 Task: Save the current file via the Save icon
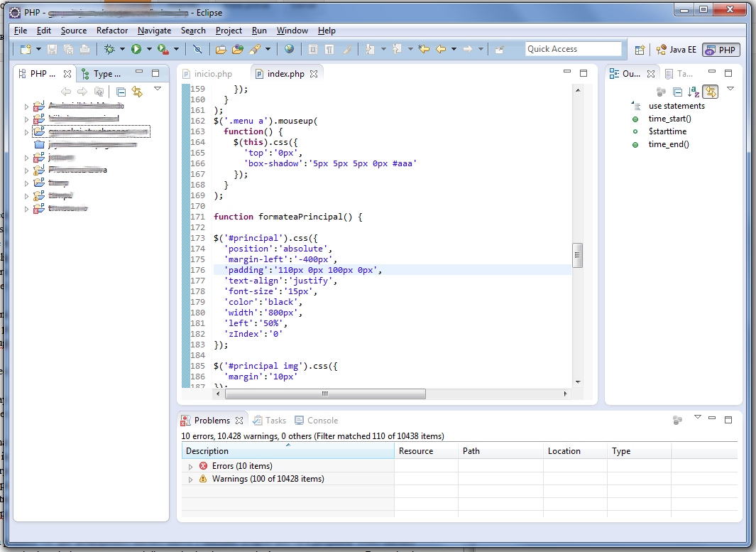click(53, 49)
